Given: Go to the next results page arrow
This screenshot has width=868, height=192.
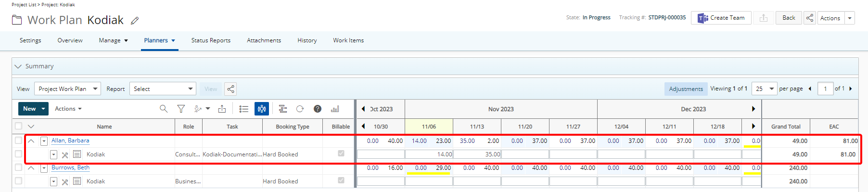Looking at the screenshot, I should point(851,89).
